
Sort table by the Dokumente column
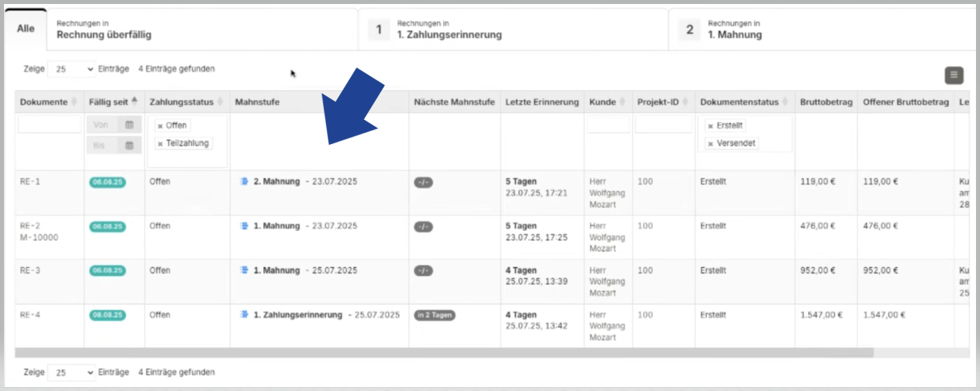[44, 102]
